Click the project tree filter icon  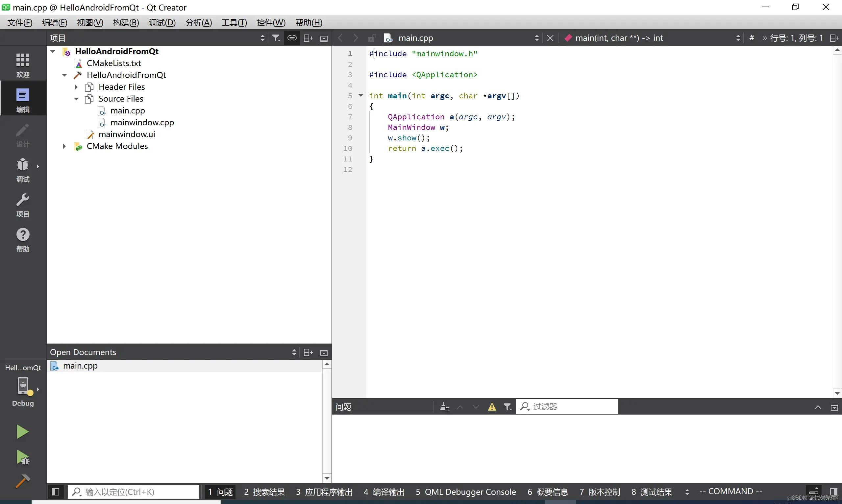pyautogui.click(x=276, y=38)
